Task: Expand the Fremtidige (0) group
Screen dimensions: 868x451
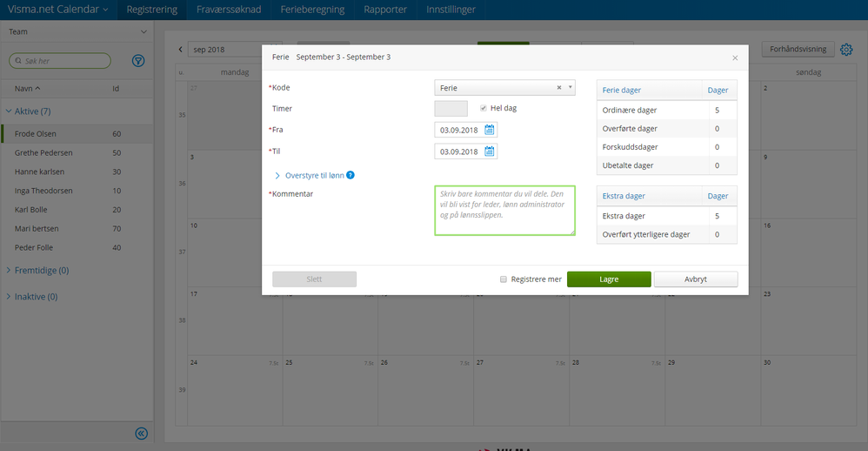Action: pyautogui.click(x=37, y=271)
